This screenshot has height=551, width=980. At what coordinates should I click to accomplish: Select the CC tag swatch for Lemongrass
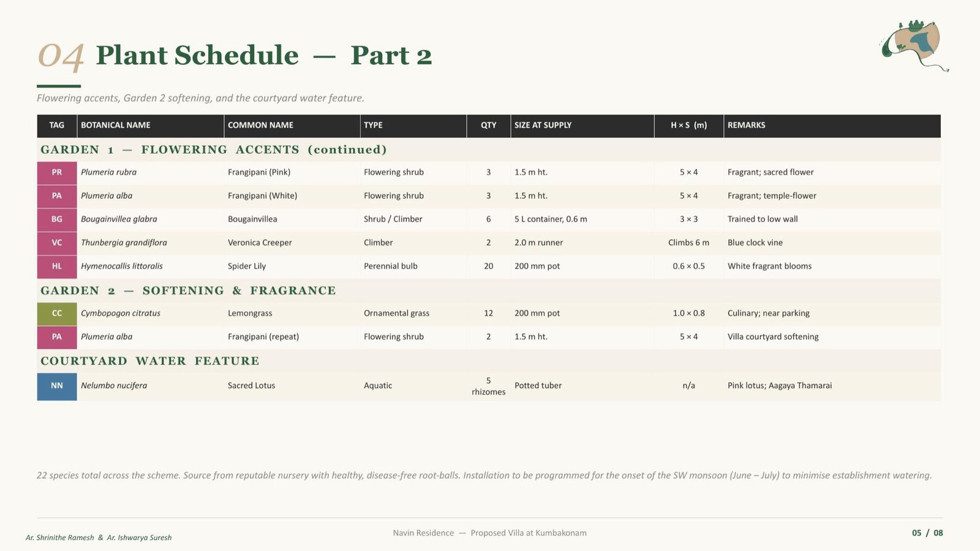pyautogui.click(x=57, y=313)
